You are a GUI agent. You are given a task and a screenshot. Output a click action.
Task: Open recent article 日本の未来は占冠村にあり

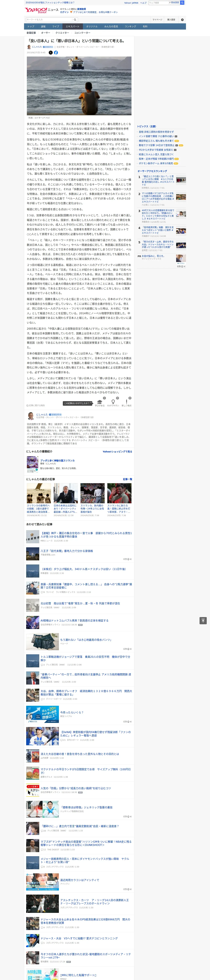[x=66, y=509]
